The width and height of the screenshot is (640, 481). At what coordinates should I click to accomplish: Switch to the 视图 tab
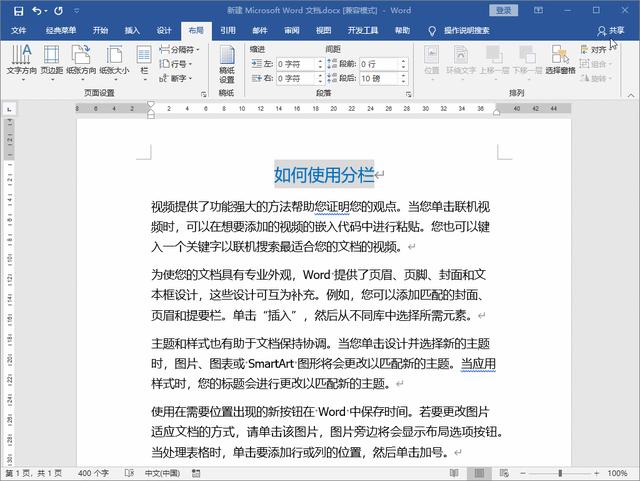coord(323,30)
